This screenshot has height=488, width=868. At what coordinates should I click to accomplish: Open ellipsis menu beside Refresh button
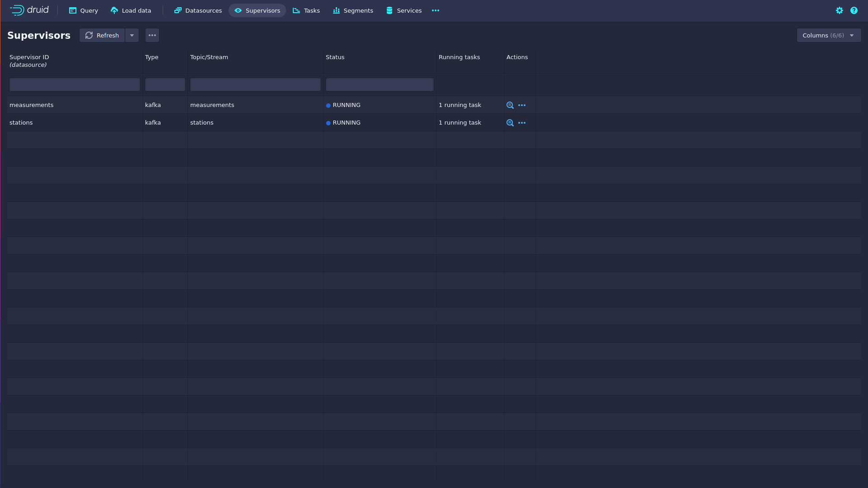(152, 35)
